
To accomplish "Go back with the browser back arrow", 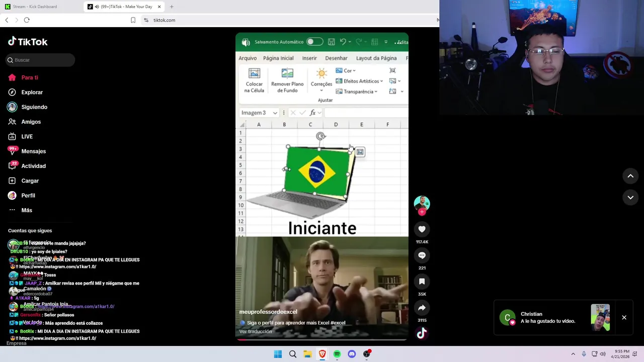I will point(7,20).
